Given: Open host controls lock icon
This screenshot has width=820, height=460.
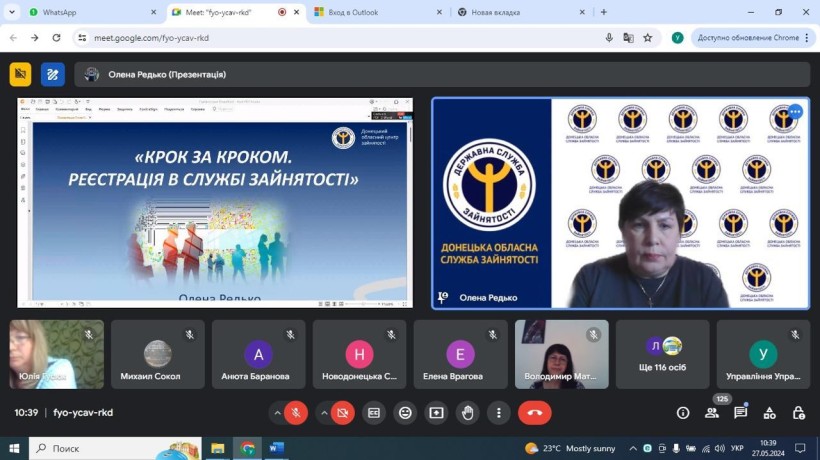Looking at the screenshot, I should [799, 413].
